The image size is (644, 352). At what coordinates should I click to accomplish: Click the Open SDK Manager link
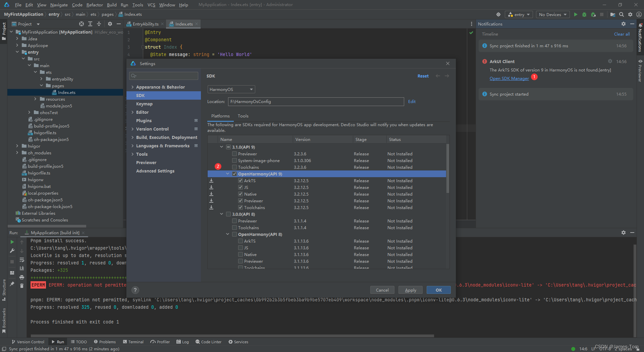pyautogui.click(x=509, y=78)
